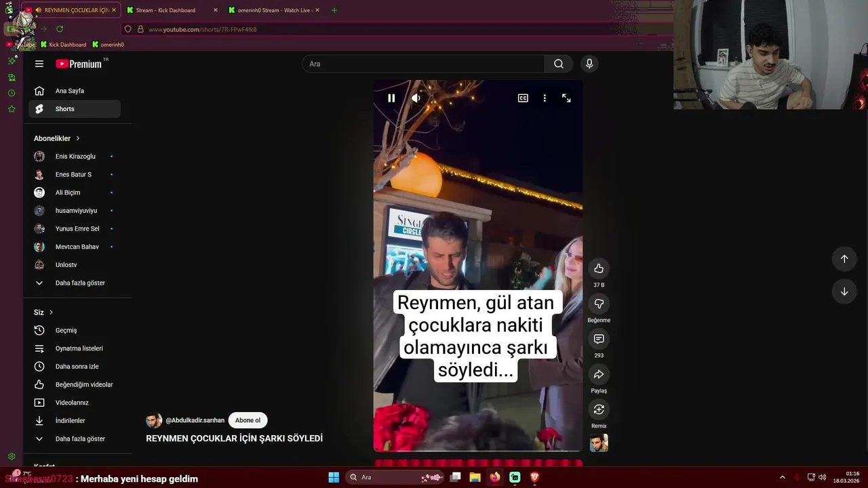Open the 293 comments panel
The image size is (868, 488).
[599, 339]
